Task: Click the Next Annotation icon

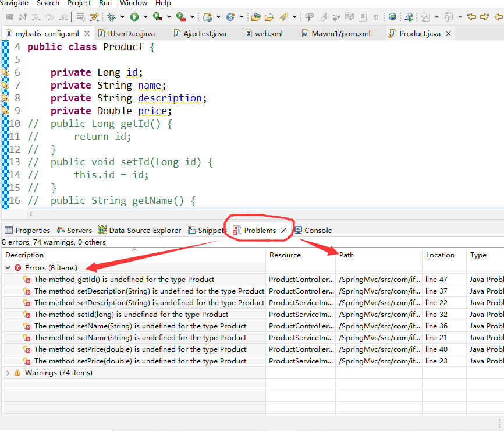Action: click(425, 17)
